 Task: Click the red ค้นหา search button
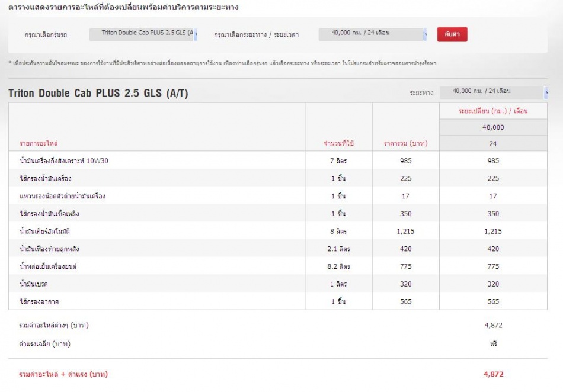click(x=452, y=34)
